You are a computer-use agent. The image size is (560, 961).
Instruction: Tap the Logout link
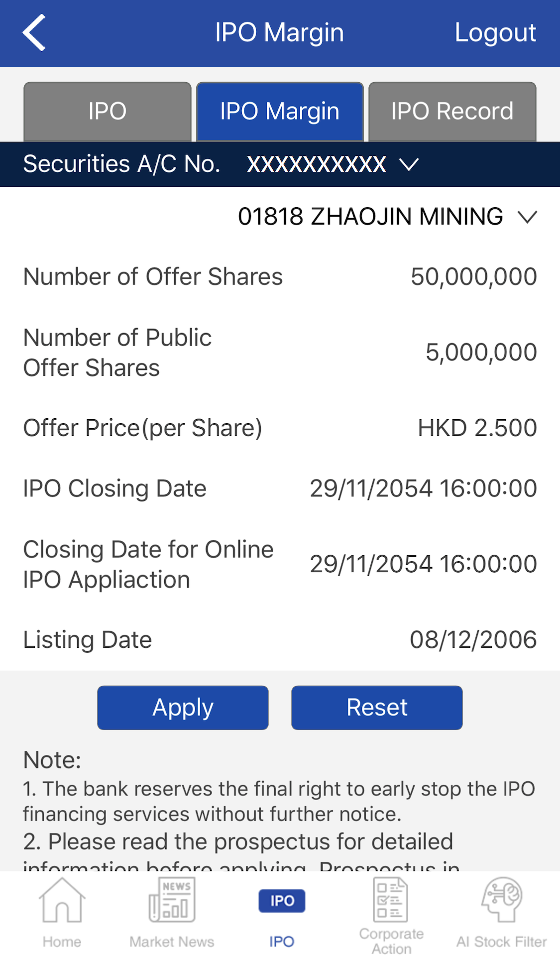click(x=495, y=33)
